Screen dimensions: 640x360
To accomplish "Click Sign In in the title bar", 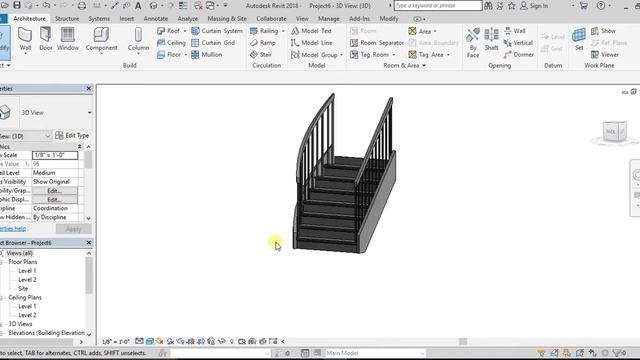I will (x=534, y=6).
